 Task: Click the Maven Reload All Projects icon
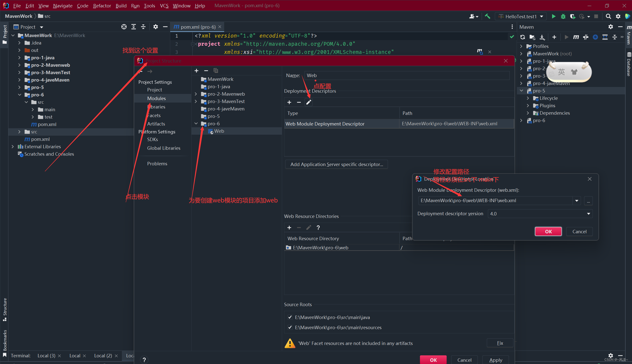tap(523, 37)
